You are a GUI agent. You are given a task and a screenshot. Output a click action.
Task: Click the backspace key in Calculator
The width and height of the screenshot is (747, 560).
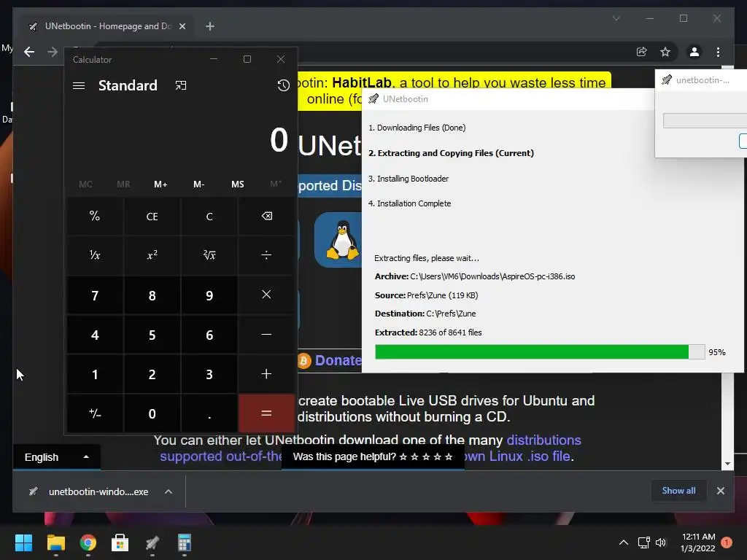(266, 216)
